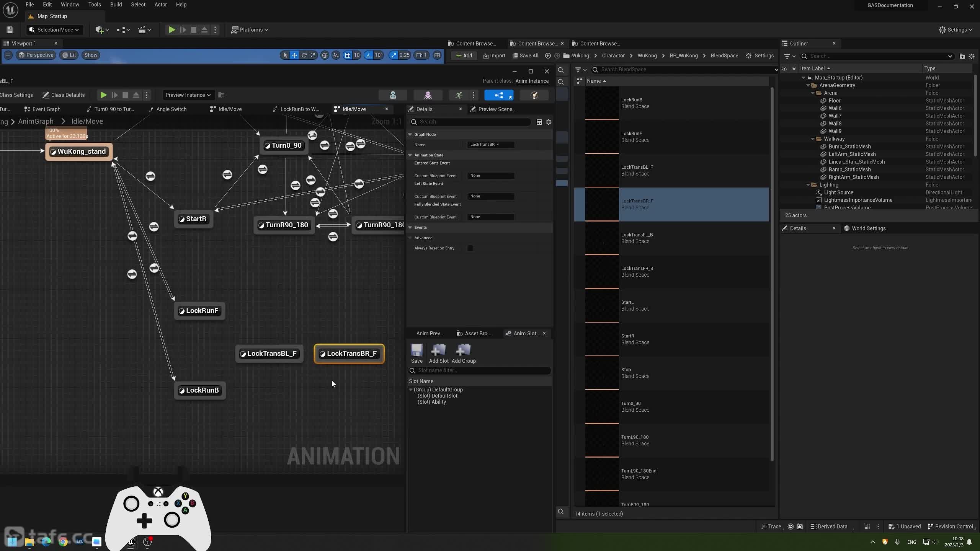Toggle Outliner visibility eye column header
The width and height of the screenshot is (980, 551).
(x=784, y=68)
